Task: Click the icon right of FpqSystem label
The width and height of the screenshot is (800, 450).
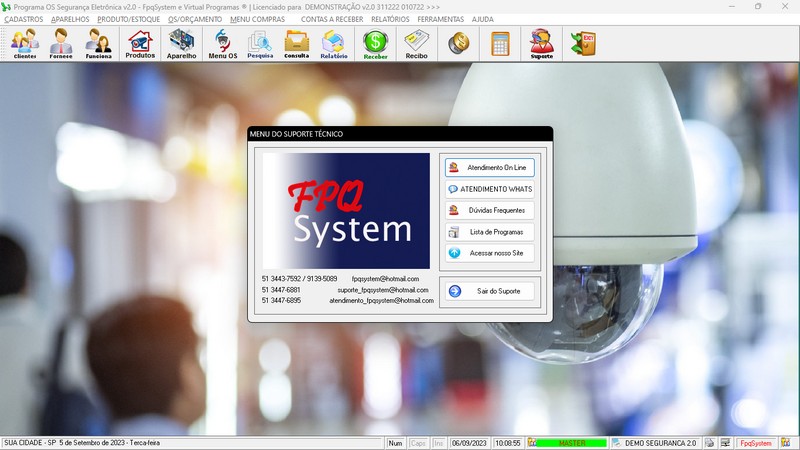Action: [786, 443]
